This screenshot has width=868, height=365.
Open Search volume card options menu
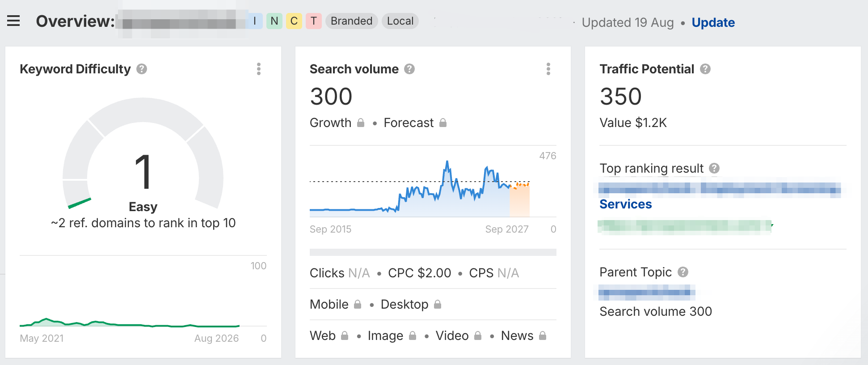coord(548,69)
